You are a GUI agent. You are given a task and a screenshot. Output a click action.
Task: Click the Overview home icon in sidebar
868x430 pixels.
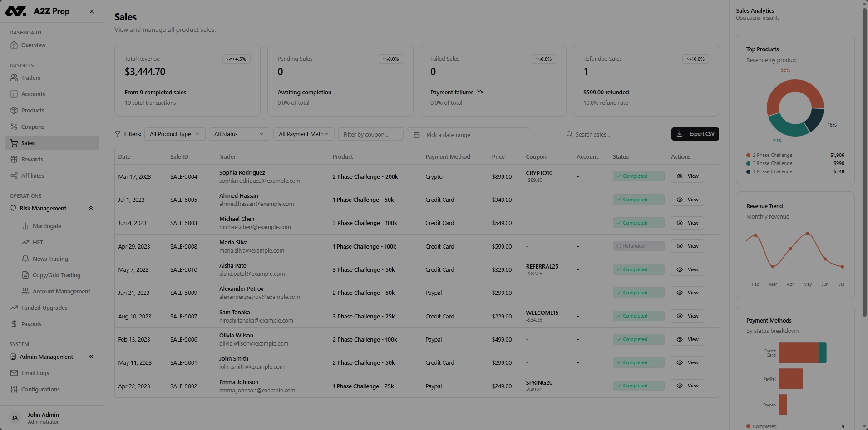point(14,45)
